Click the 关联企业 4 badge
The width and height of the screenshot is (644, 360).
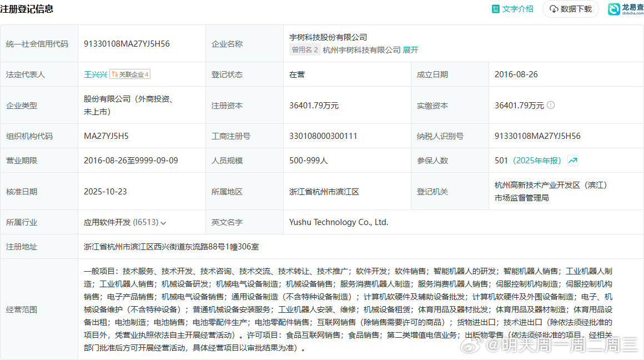pos(130,74)
